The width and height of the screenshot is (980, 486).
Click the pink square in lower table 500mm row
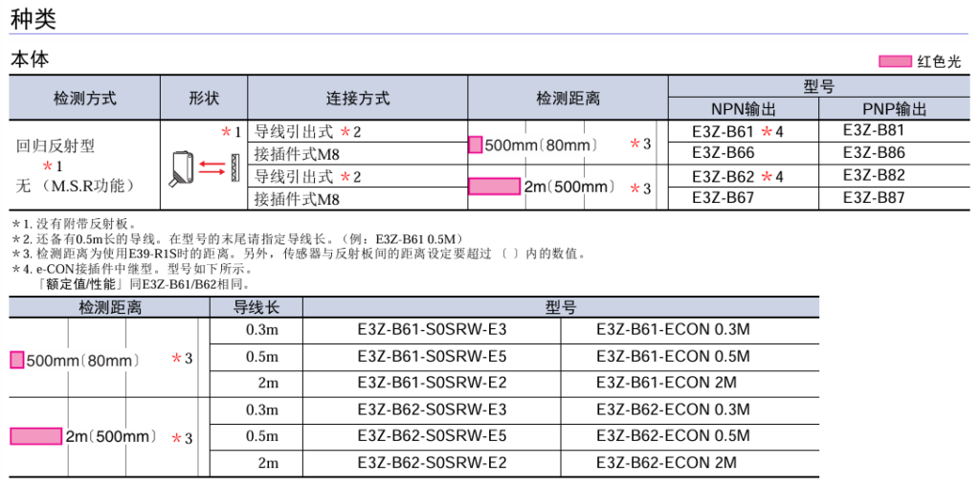(16, 360)
